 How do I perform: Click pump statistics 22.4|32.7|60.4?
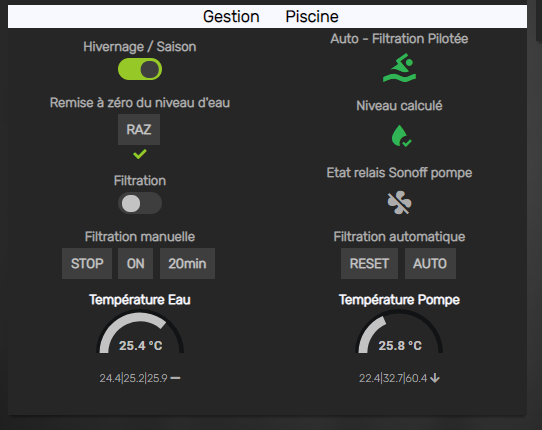393,378
